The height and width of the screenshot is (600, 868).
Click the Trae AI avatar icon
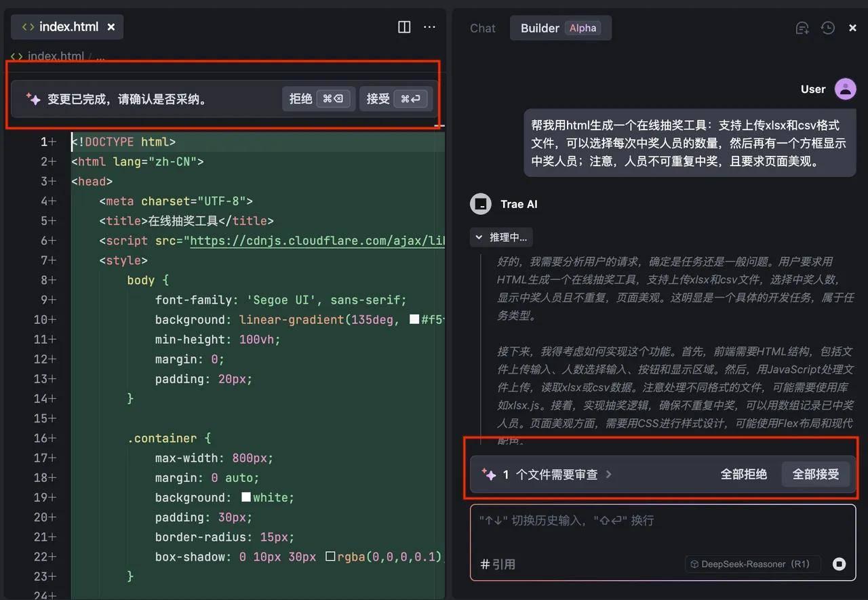tap(480, 203)
